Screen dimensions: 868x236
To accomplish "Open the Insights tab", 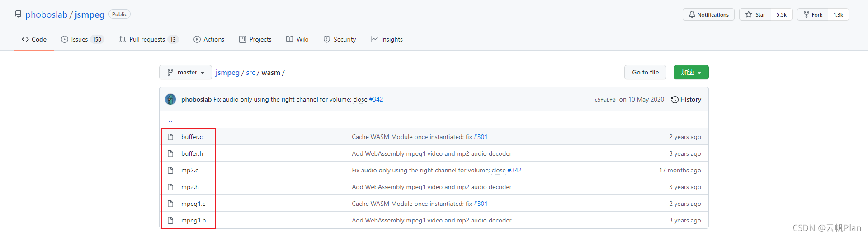I will click(387, 39).
